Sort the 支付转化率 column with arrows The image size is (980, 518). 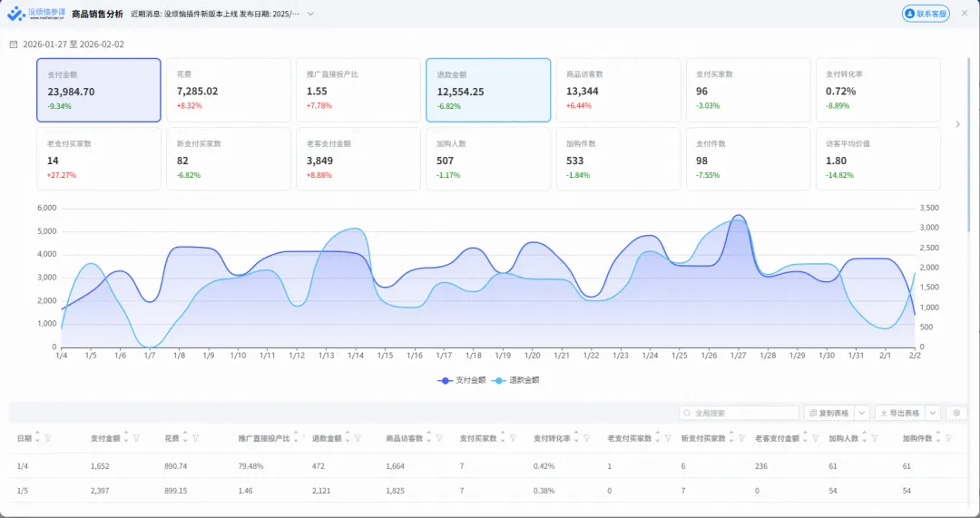click(576, 439)
